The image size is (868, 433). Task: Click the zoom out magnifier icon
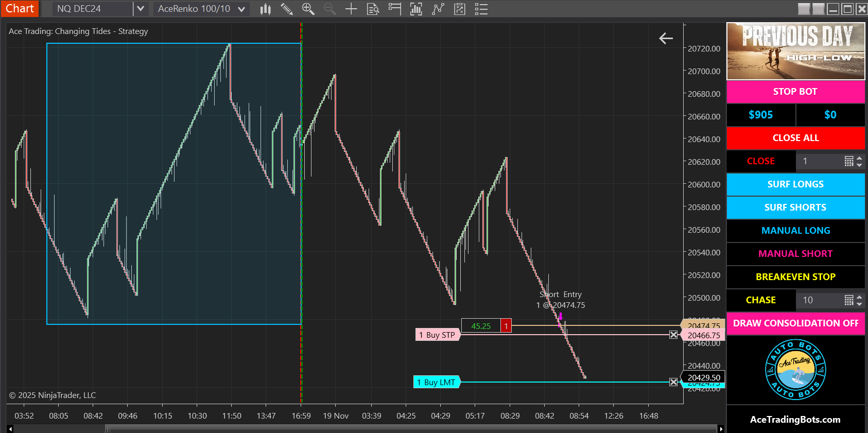tap(329, 9)
